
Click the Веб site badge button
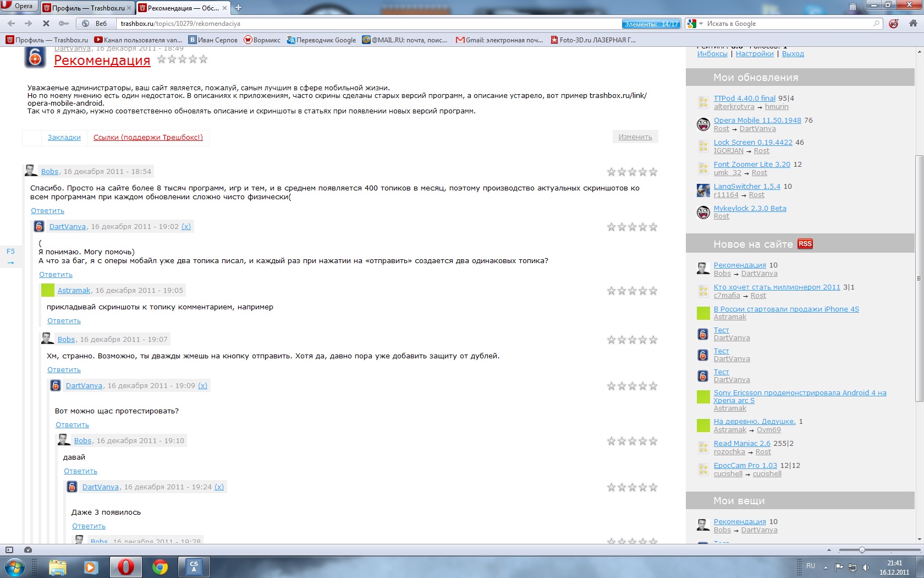point(96,24)
